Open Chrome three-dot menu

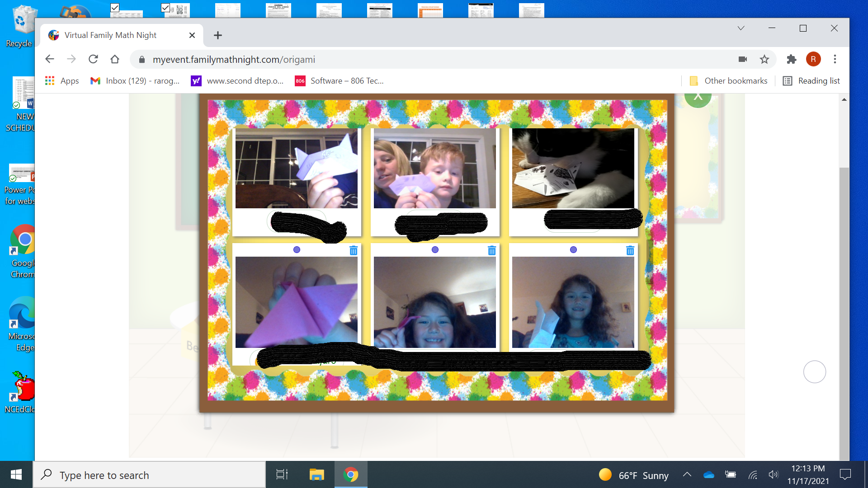pos(835,59)
